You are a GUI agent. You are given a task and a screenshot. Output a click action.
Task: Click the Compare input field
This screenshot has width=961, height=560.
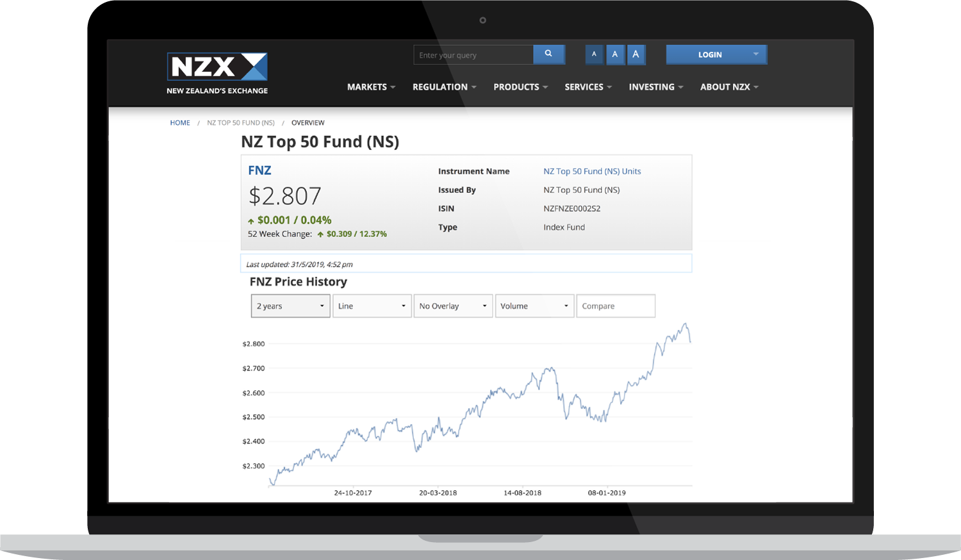point(616,306)
